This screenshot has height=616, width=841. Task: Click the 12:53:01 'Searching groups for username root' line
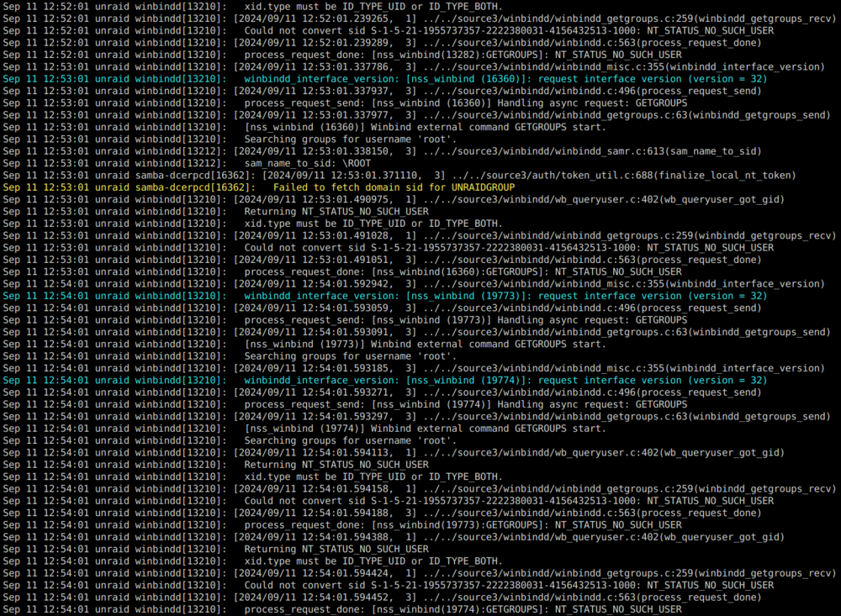230,139
